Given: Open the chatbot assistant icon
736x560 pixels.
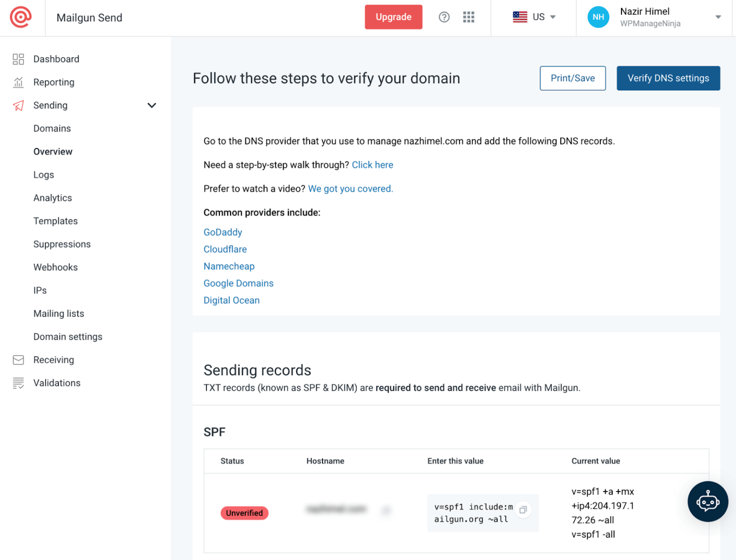Looking at the screenshot, I should tap(708, 502).
